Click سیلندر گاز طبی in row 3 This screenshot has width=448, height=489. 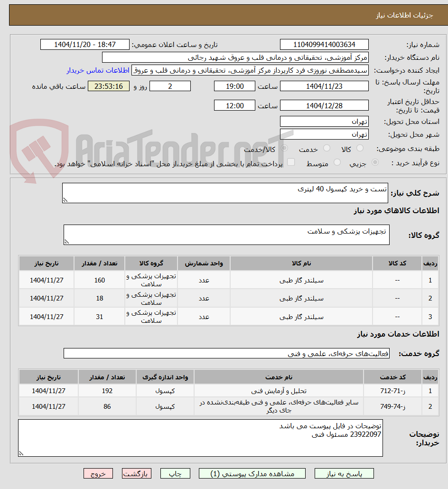301,317
